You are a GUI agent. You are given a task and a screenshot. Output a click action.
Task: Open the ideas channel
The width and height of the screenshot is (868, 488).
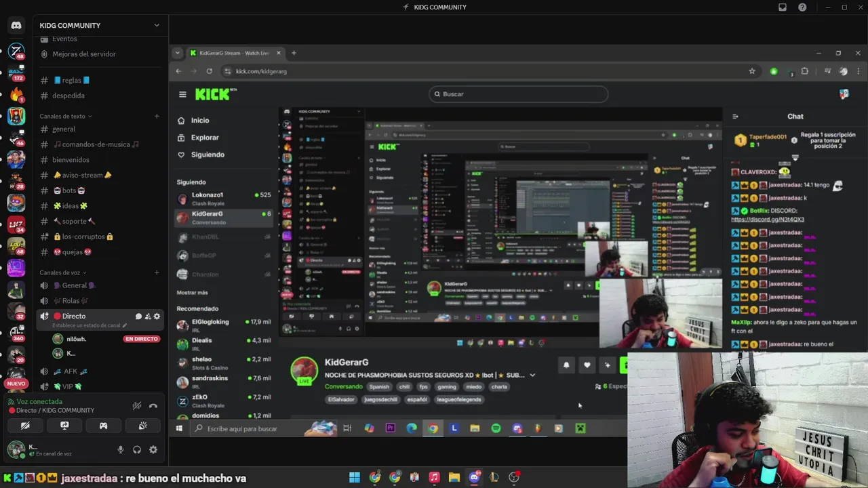pos(71,206)
